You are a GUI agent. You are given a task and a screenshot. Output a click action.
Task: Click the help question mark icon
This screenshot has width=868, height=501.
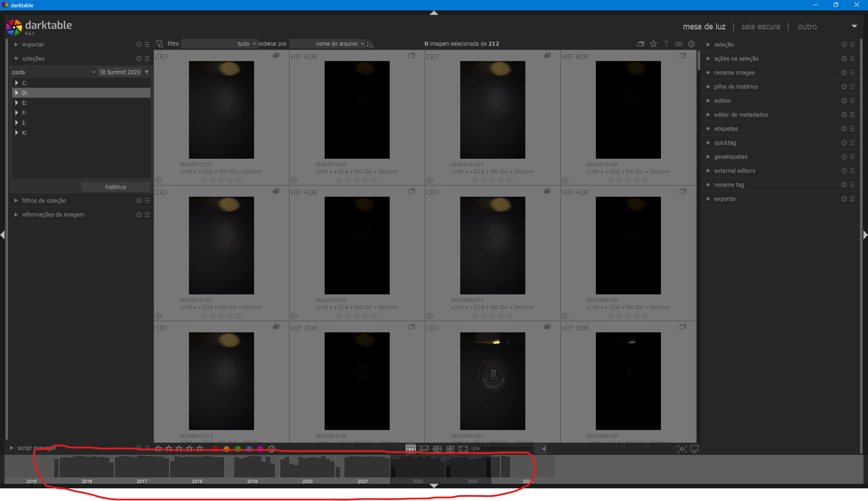(666, 44)
